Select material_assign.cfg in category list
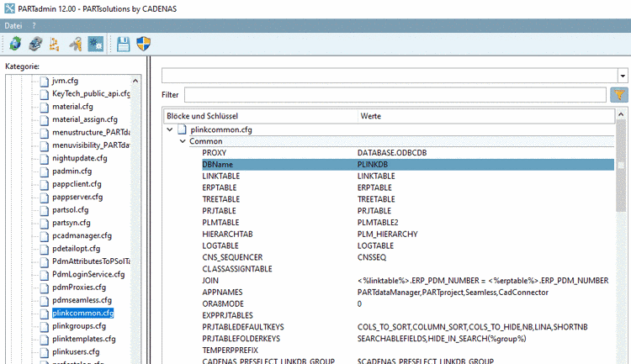This screenshot has height=364, width=631. click(85, 119)
